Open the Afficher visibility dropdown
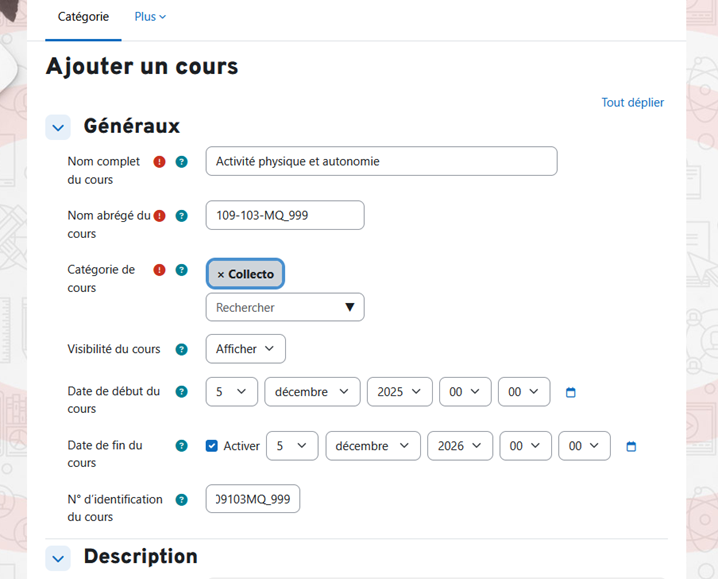718x579 pixels. click(x=245, y=349)
